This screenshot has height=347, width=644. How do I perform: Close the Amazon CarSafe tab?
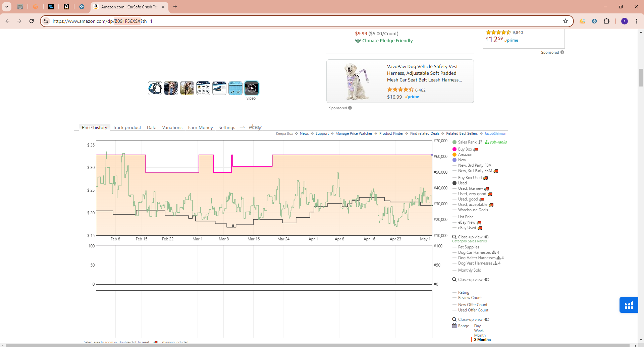163,7
